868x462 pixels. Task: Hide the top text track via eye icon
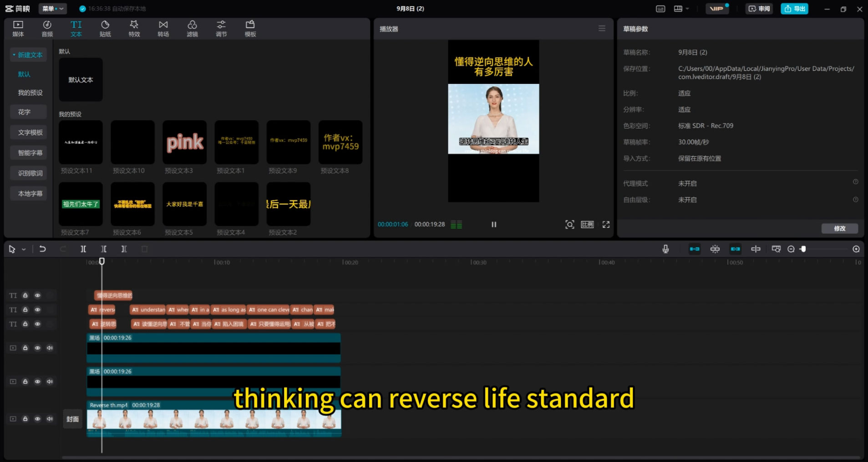pyautogui.click(x=38, y=295)
